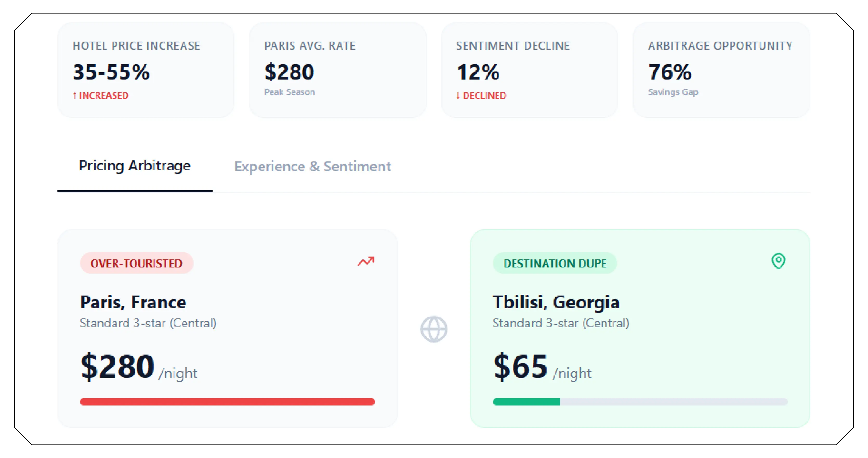The image size is (868, 458).
Task: Select the Hotel Price Increase stat card
Action: pos(146,69)
